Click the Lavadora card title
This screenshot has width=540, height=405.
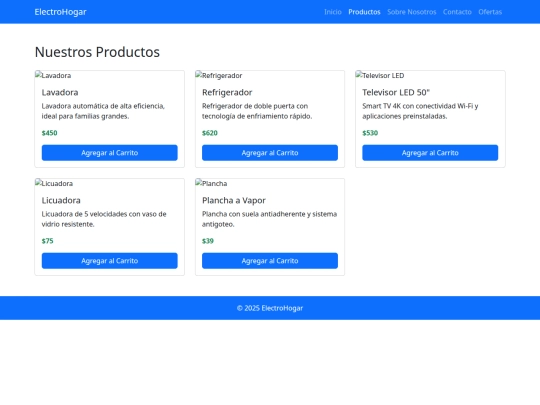[60, 92]
